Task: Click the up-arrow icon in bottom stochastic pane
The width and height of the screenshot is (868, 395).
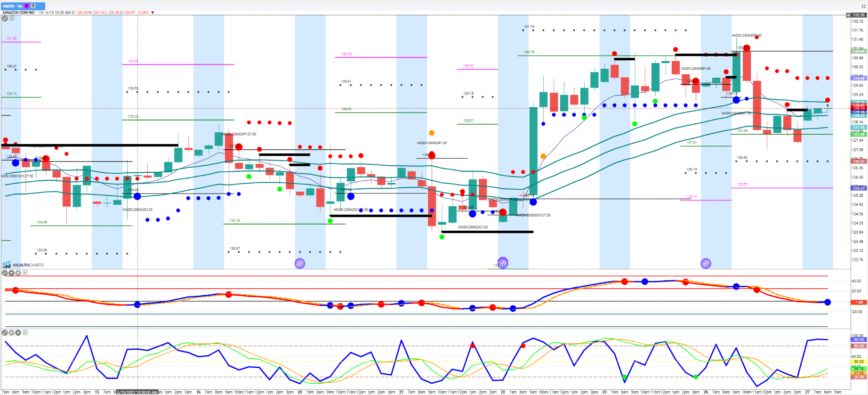Action: coord(18,333)
